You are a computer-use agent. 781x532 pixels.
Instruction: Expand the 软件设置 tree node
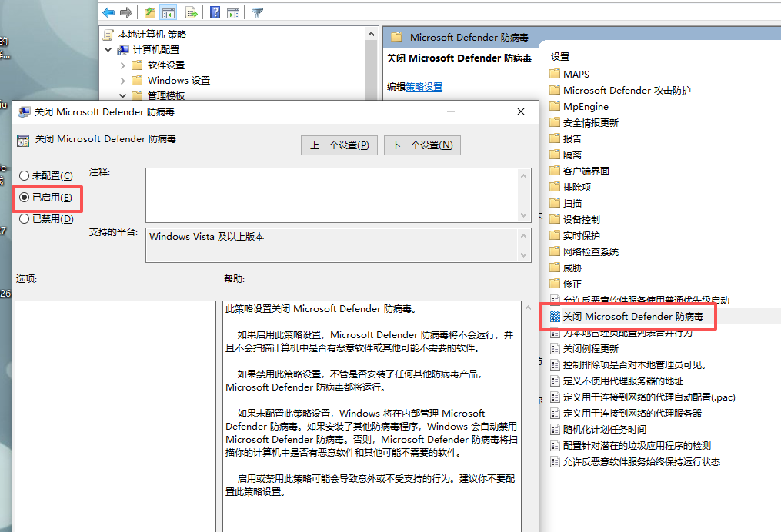122,65
